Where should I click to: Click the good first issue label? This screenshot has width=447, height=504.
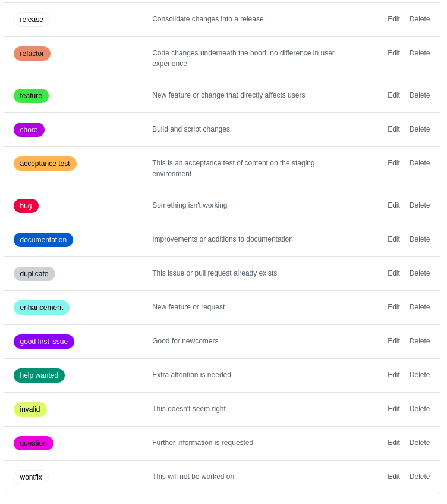coord(43,342)
